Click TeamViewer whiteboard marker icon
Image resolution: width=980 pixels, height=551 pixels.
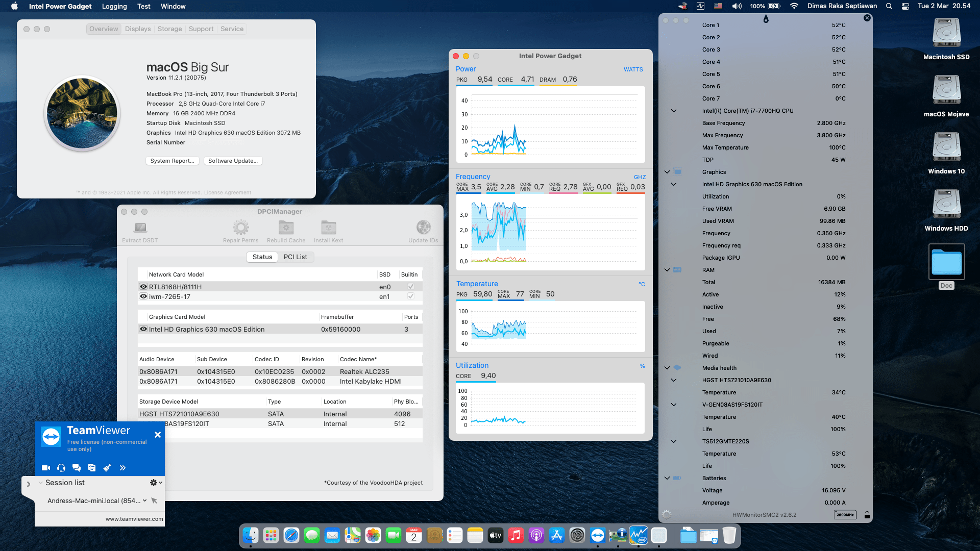click(107, 467)
